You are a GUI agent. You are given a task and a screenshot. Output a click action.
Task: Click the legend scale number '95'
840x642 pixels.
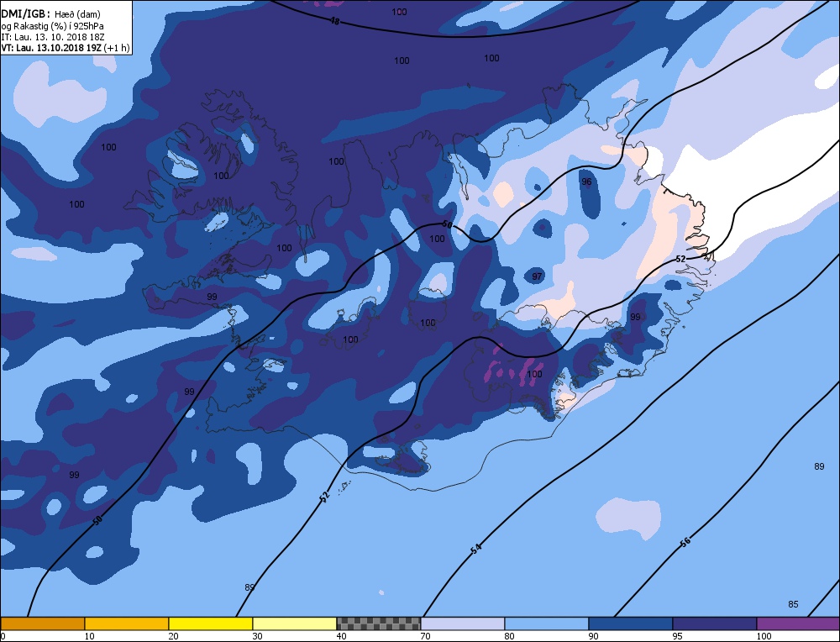678,636
